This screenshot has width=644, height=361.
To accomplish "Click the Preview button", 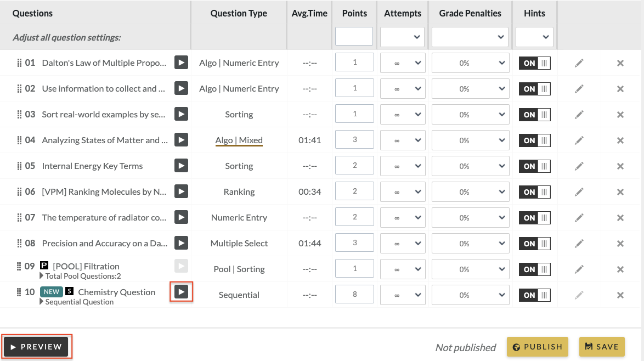I will (36, 347).
